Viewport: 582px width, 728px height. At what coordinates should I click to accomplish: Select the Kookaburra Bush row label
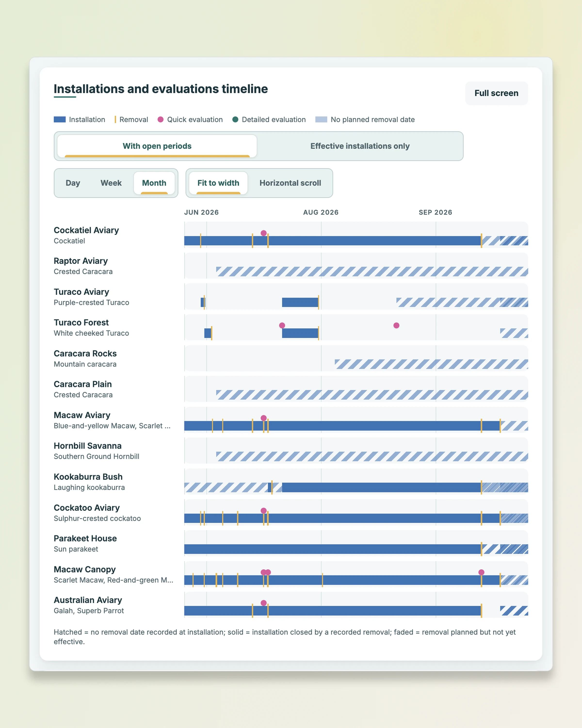coord(88,477)
